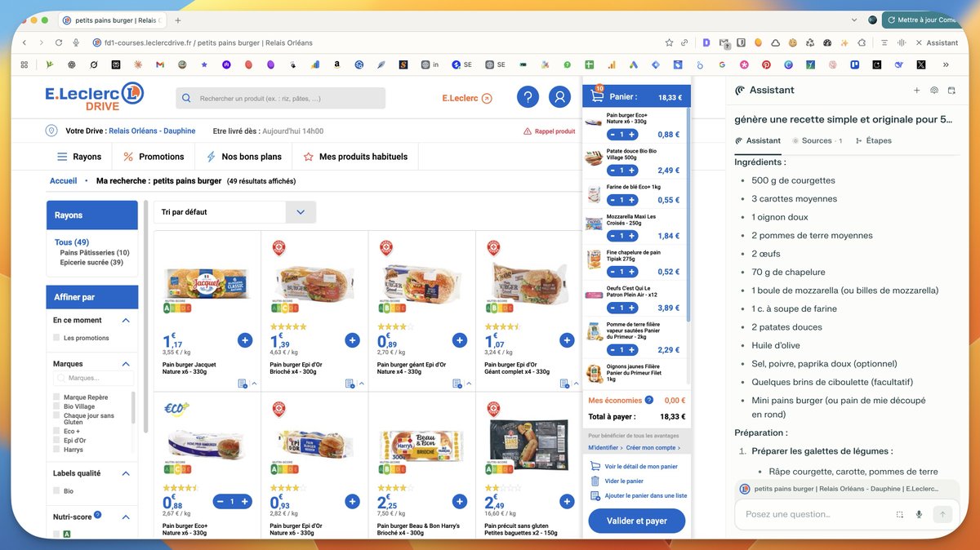
Task: Open Pinterest bookmark icon
Action: point(766,64)
